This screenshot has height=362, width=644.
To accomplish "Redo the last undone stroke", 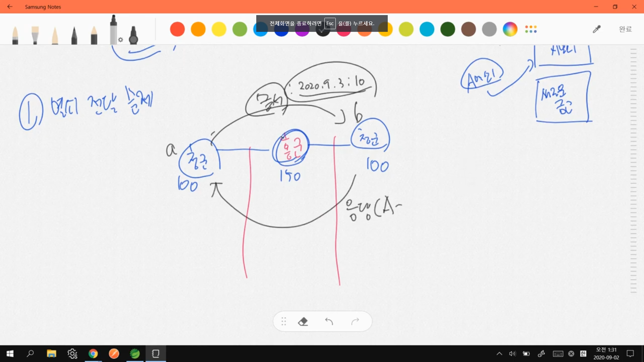I will (355, 322).
